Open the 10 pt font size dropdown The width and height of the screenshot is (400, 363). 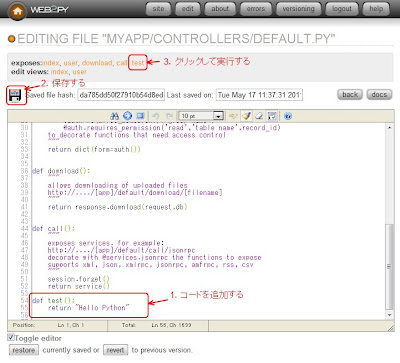[201, 116]
